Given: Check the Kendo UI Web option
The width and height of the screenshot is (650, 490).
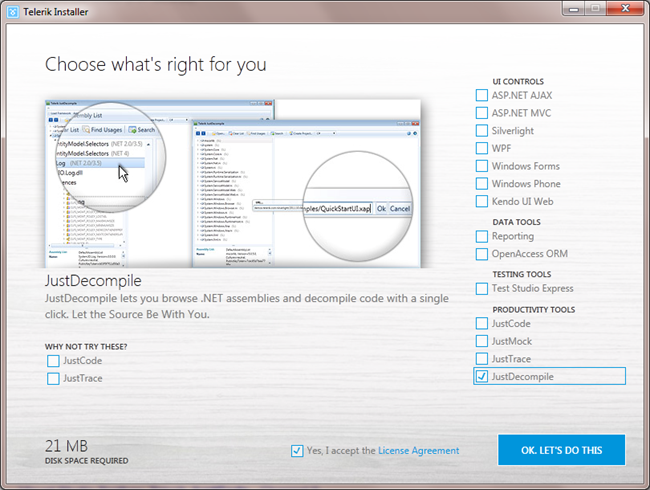Looking at the screenshot, I should [482, 201].
